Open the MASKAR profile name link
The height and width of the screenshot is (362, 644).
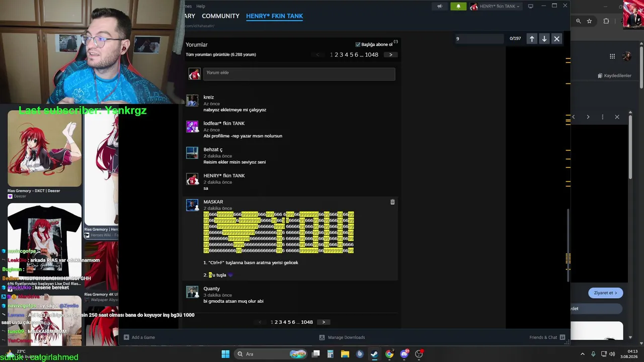(x=213, y=202)
